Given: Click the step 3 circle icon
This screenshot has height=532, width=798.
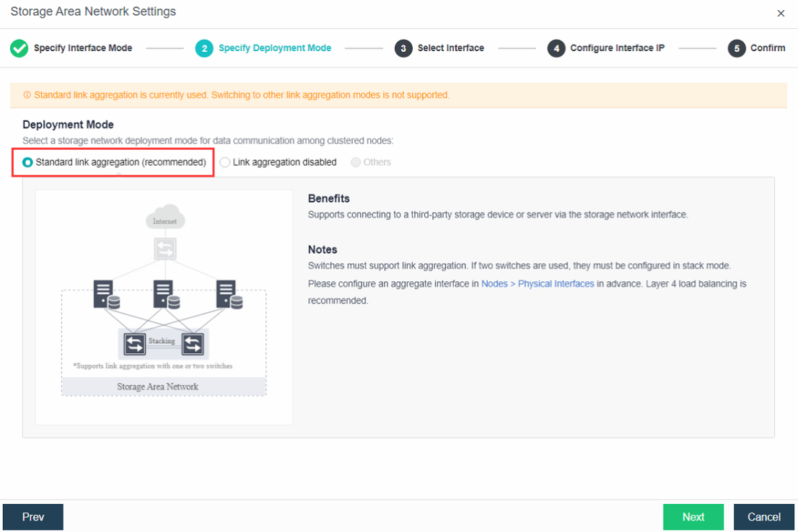Looking at the screenshot, I should click(403, 48).
